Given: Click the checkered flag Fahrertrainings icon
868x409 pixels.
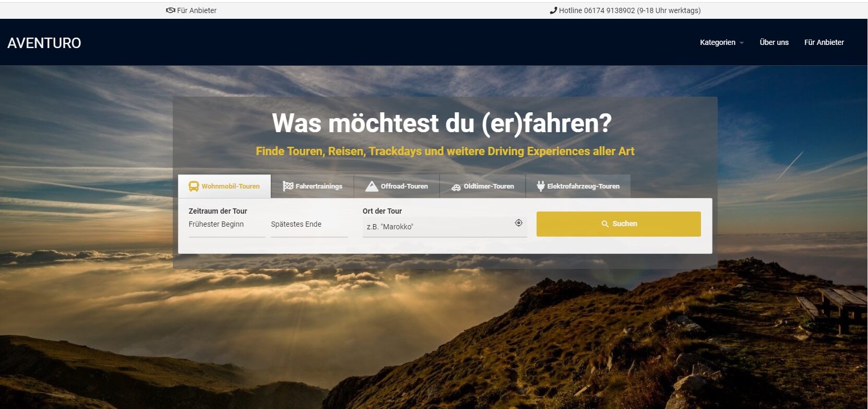Looking at the screenshot, I should click(288, 186).
